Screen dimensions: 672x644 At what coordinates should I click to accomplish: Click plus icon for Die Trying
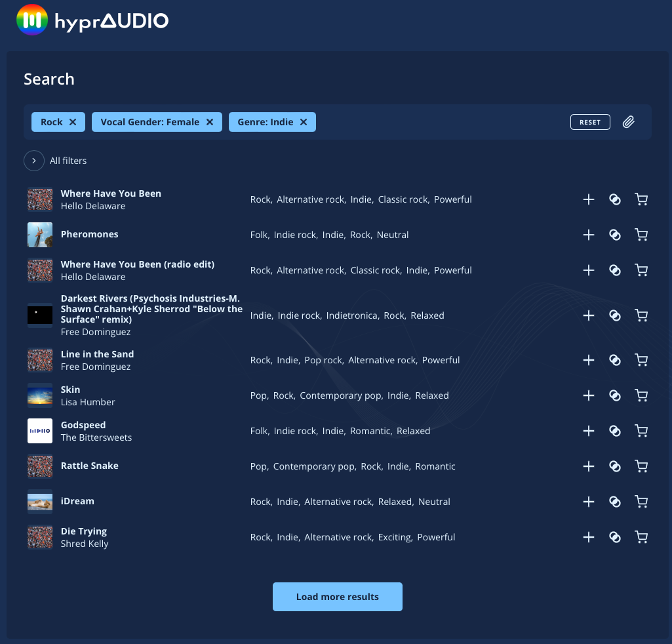pyautogui.click(x=589, y=537)
